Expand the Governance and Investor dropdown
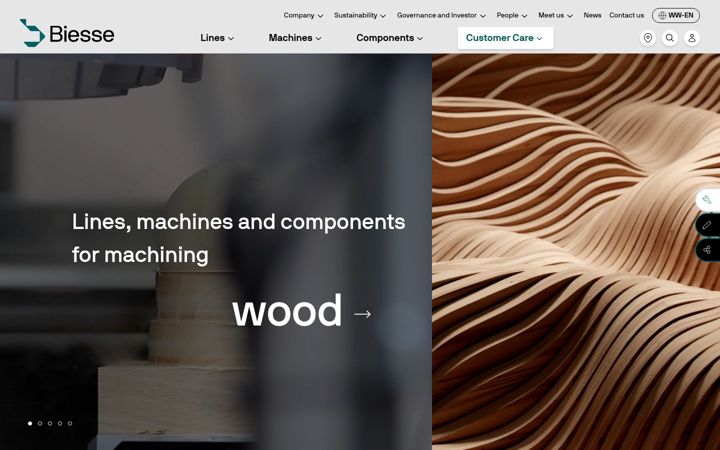This screenshot has width=720, height=450. pyautogui.click(x=441, y=15)
